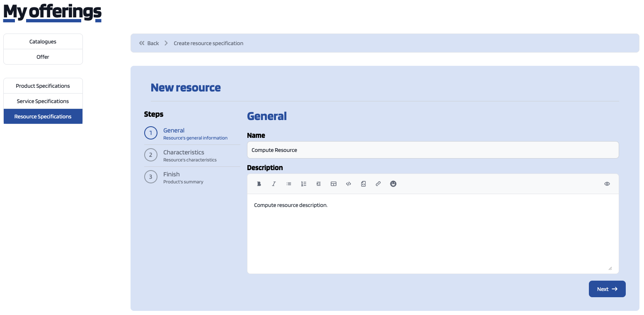Toggle bold formatting in description editor
644x315 pixels.
click(259, 184)
